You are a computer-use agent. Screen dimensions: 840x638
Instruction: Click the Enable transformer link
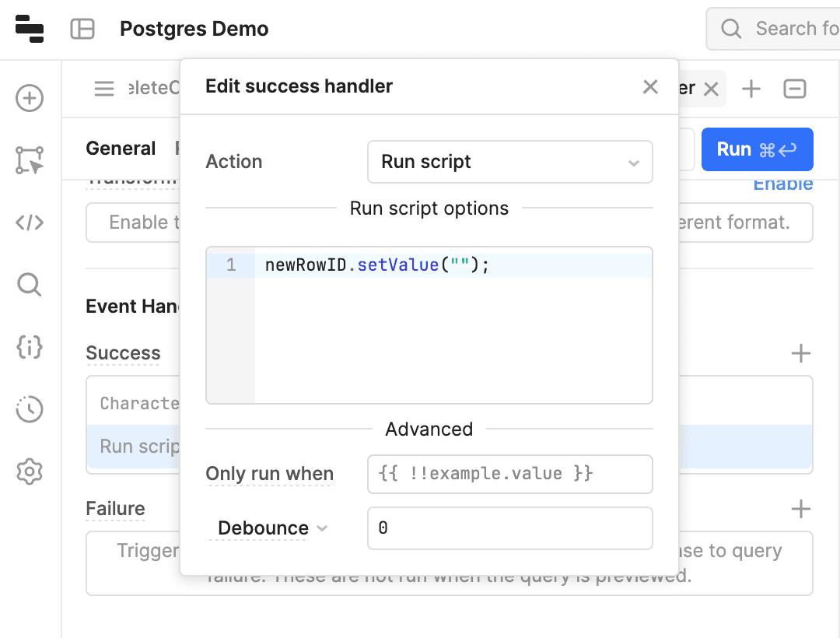pyautogui.click(x=782, y=184)
